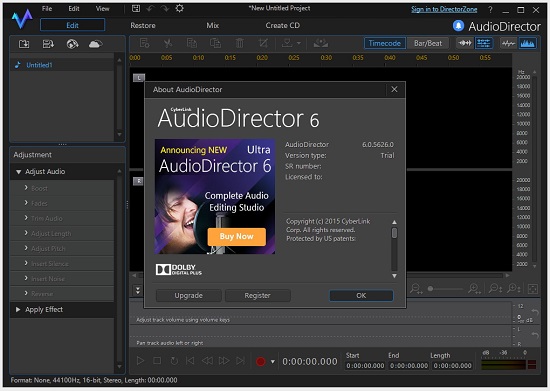Toggle the left channel L button

[139, 78]
